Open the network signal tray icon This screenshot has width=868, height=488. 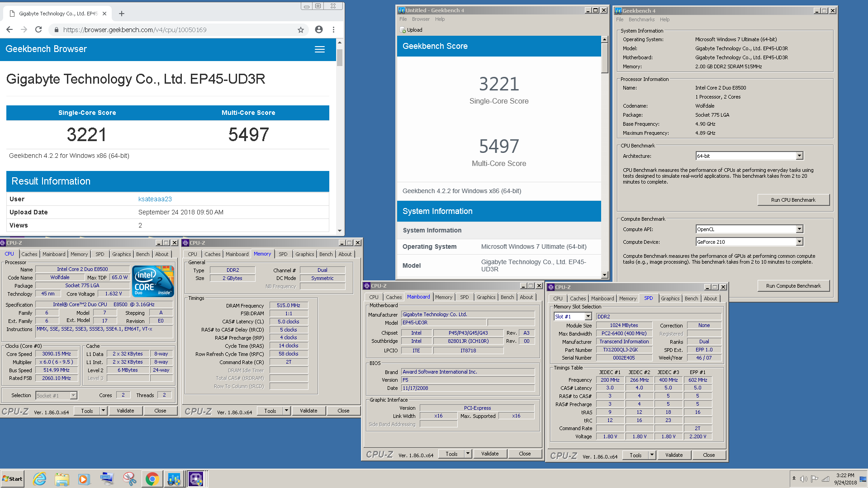825,479
